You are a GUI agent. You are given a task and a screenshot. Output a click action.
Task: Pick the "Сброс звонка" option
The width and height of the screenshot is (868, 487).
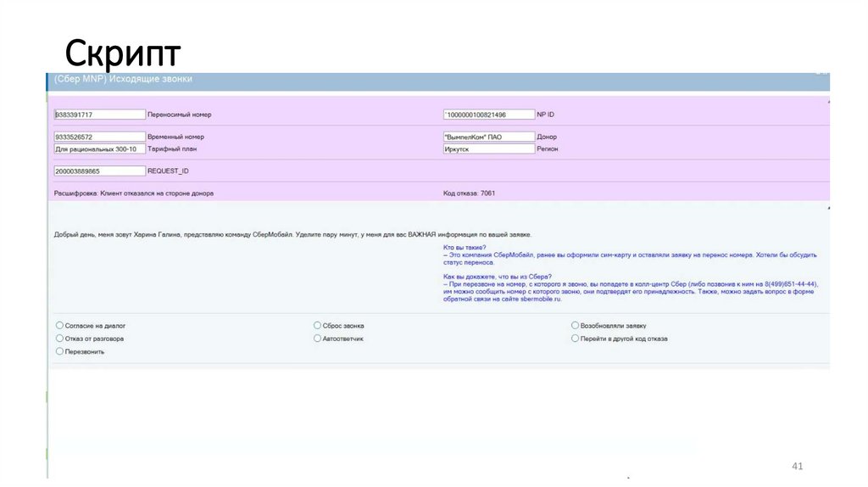point(317,325)
